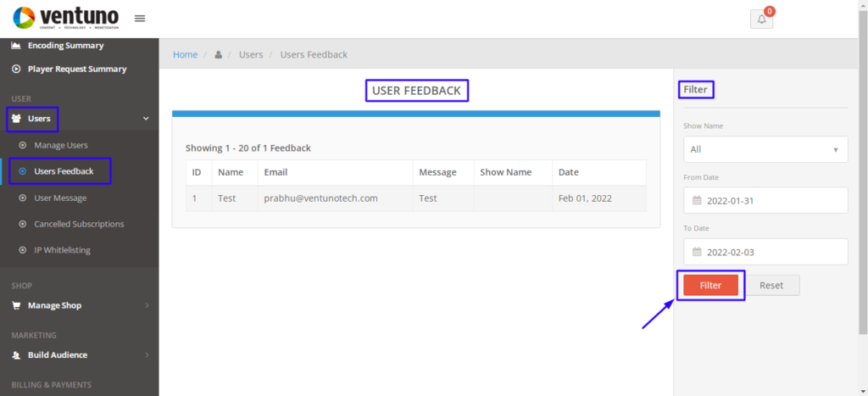Viewport: 868px width, 396px height.
Task: Open the Manage Shop menu
Action: point(55,306)
